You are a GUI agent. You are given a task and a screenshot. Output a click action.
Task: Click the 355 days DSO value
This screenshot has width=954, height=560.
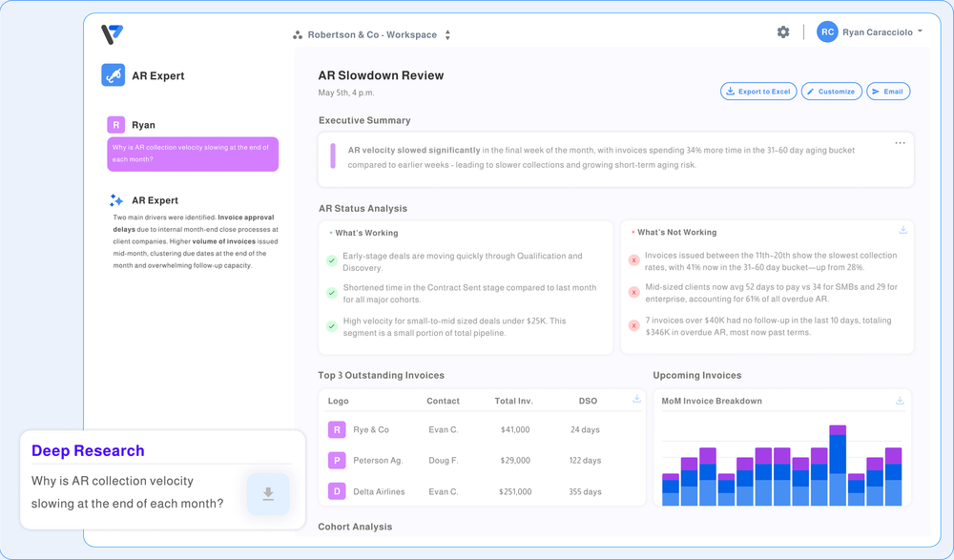[586, 491]
